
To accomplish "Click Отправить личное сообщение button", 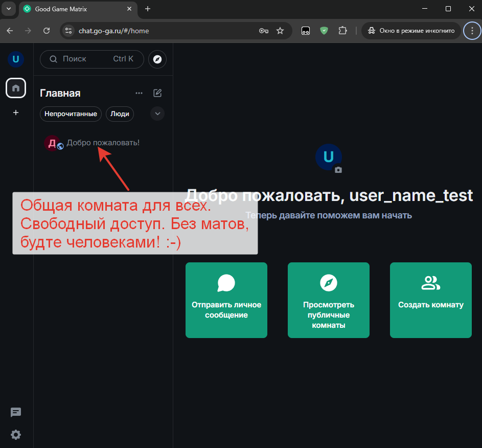I will 226,300.
